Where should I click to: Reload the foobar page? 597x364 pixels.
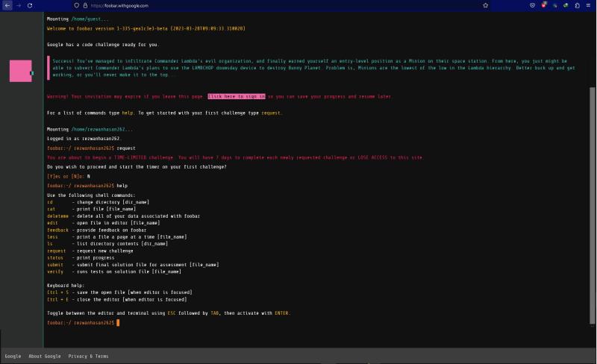[30, 5]
